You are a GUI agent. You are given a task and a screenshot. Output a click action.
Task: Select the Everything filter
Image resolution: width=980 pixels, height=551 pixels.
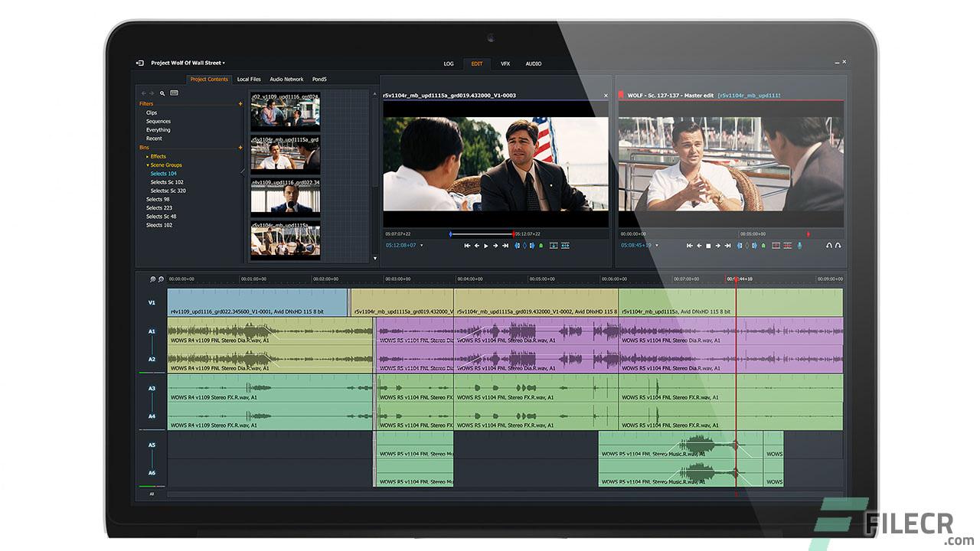click(x=158, y=130)
